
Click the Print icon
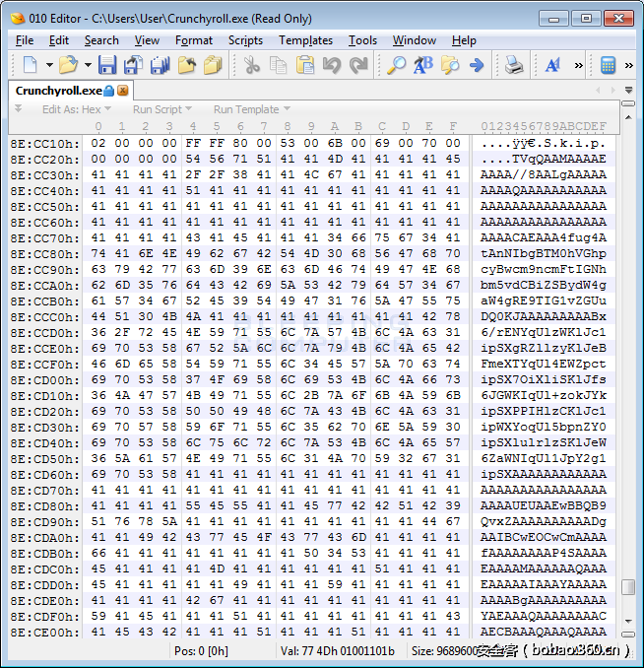514,65
